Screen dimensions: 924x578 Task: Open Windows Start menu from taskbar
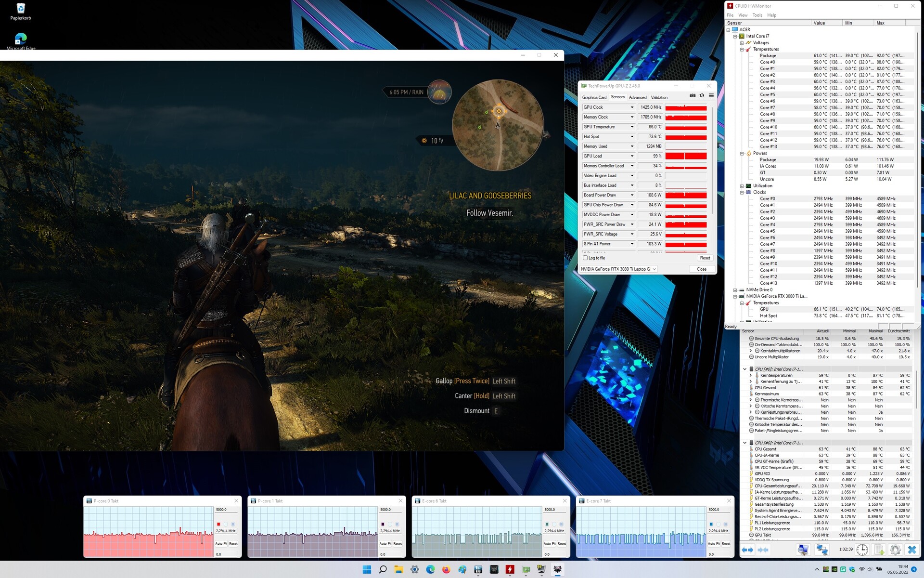[367, 569]
